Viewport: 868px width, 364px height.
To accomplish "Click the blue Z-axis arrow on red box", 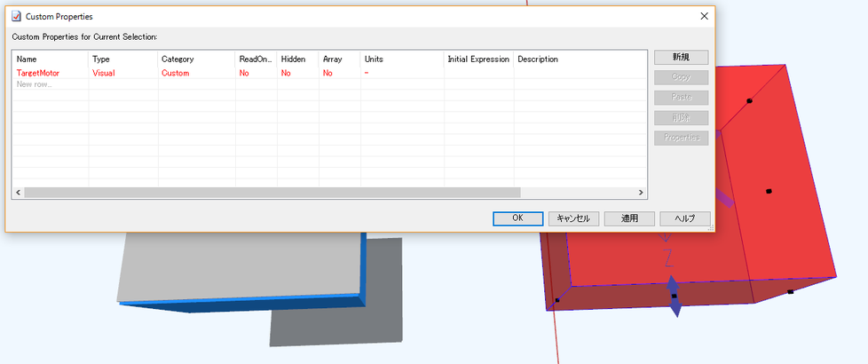I will pos(673,296).
